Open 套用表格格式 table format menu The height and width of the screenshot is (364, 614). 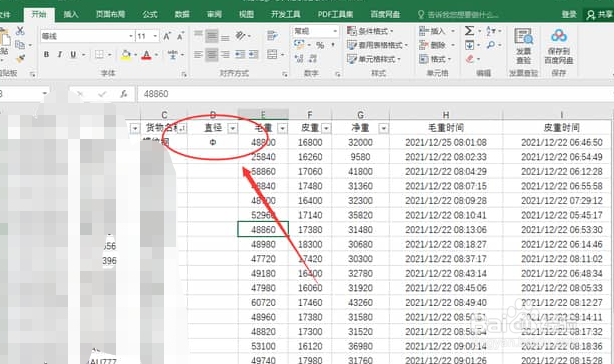tap(377, 45)
